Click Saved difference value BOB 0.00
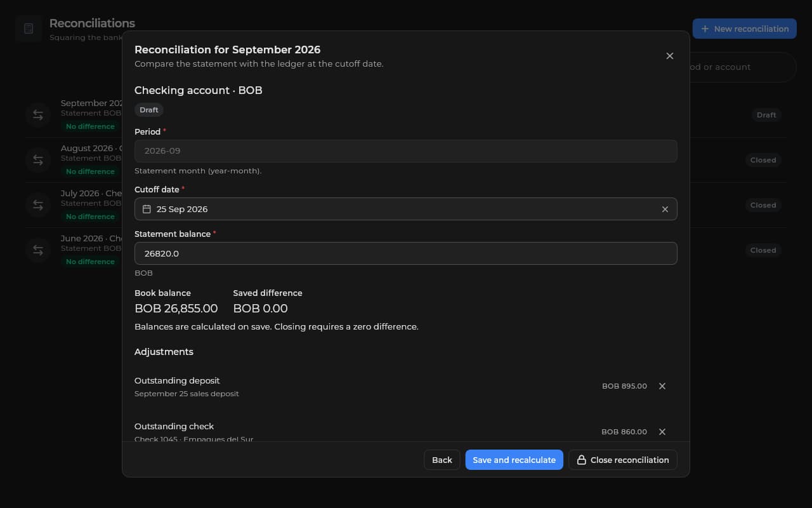 click(x=261, y=309)
